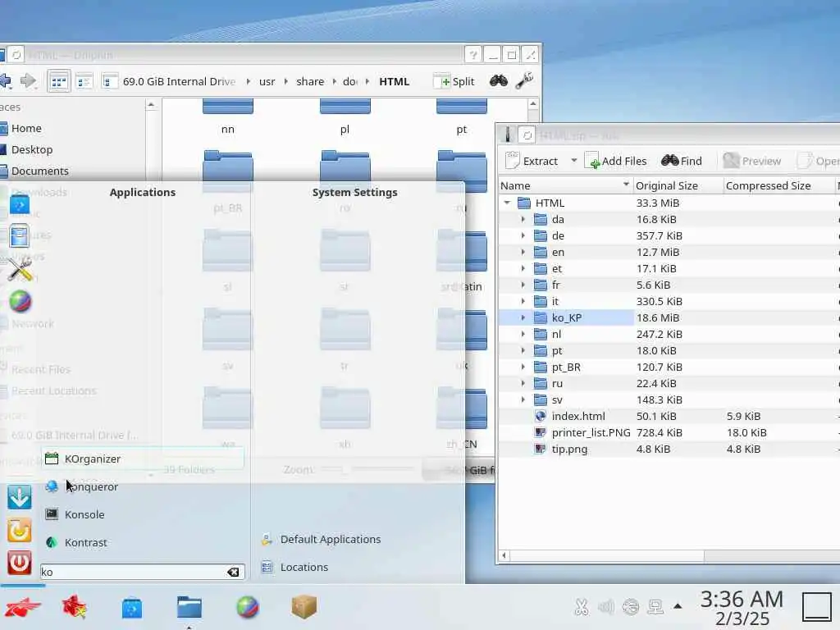The height and width of the screenshot is (630, 840).
Task: Open the Ark package box taskbar icon
Action: pos(304,607)
